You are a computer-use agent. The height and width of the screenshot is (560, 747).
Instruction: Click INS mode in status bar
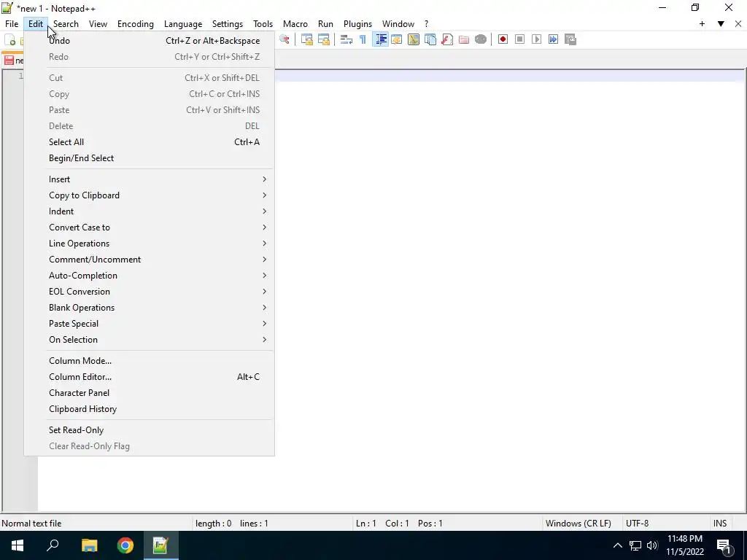[x=720, y=524]
